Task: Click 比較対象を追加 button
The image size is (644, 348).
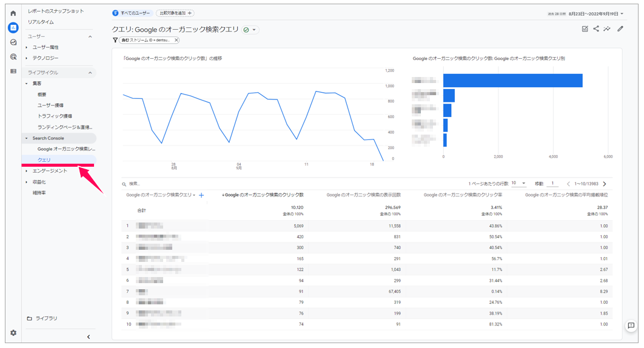Action: click(175, 13)
